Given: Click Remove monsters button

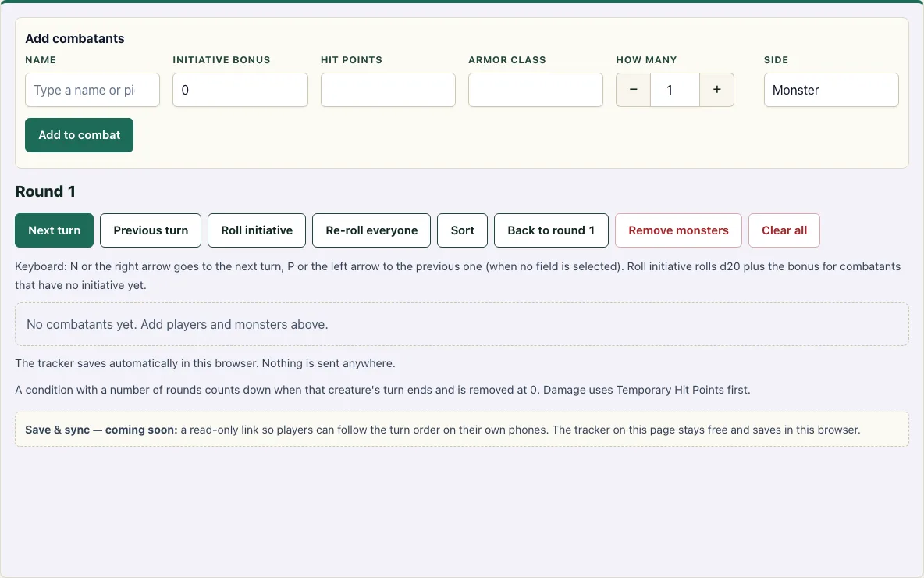Looking at the screenshot, I should pos(678,230).
